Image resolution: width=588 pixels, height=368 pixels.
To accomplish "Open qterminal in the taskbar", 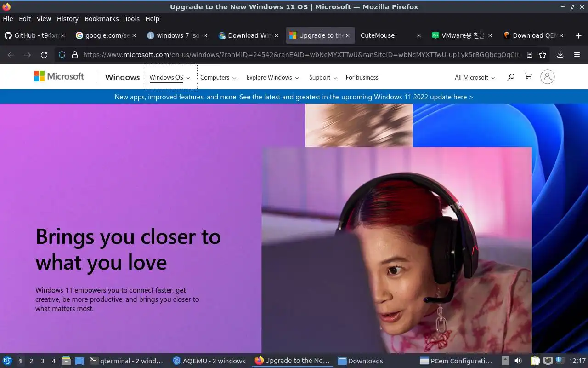I will click(127, 361).
